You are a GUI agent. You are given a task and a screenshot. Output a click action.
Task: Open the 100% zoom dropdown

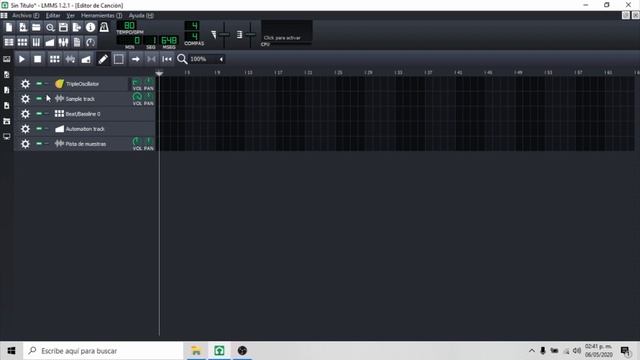click(207, 59)
